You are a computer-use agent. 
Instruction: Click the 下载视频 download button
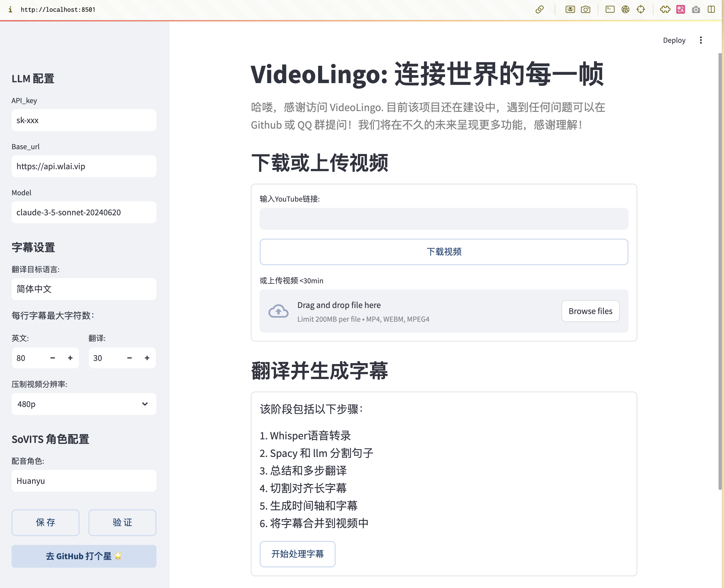(444, 252)
